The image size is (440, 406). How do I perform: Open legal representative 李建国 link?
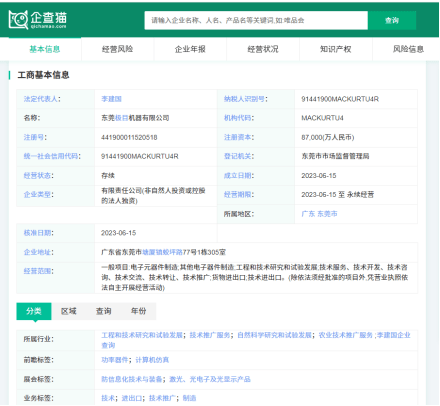click(x=111, y=99)
